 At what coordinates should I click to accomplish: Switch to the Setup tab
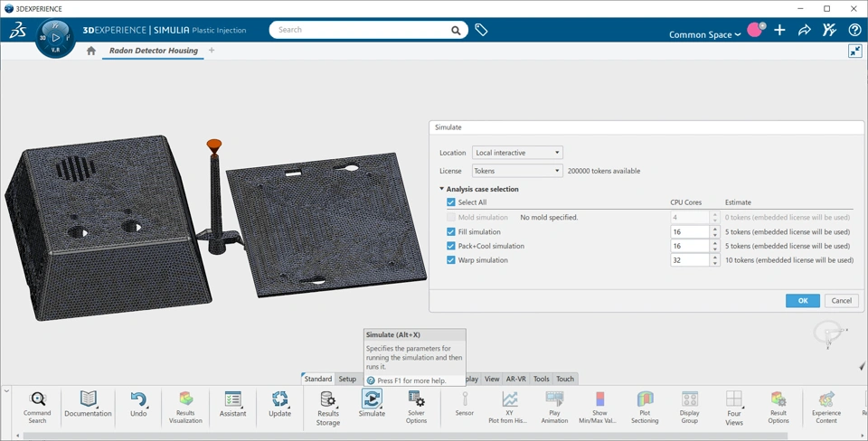[347, 379]
